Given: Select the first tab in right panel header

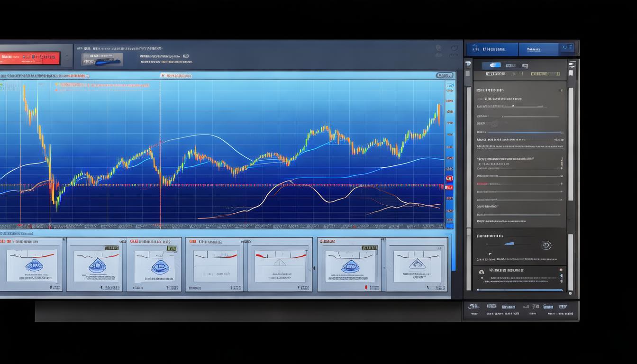Looking at the screenshot, I should click(492, 49).
